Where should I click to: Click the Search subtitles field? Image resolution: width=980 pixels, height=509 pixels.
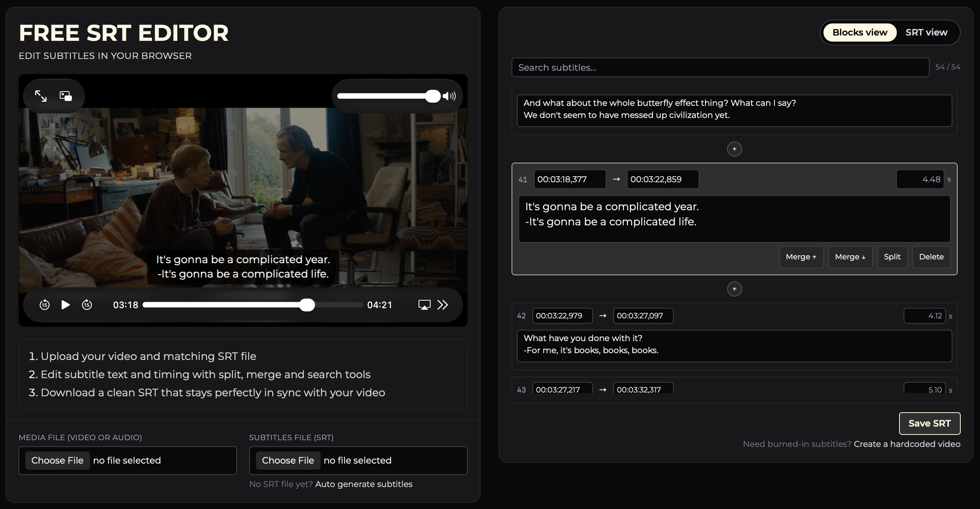pyautogui.click(x=720, y=67)
